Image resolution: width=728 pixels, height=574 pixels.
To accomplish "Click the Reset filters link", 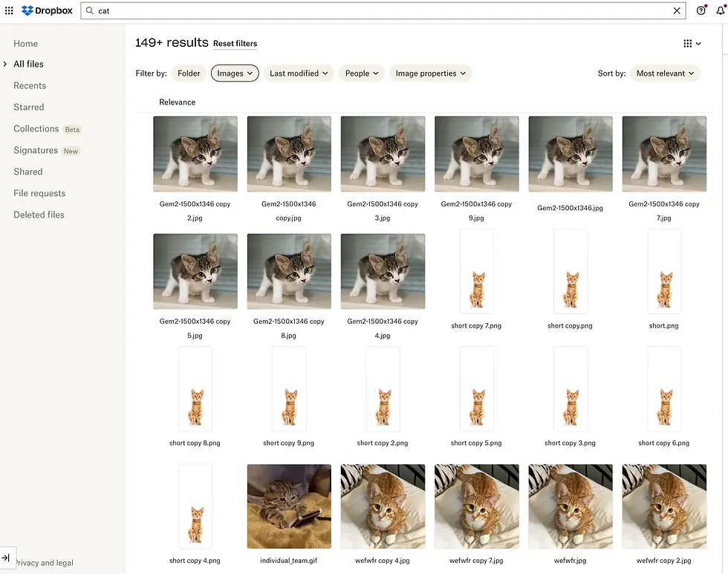I will point(235,44).
